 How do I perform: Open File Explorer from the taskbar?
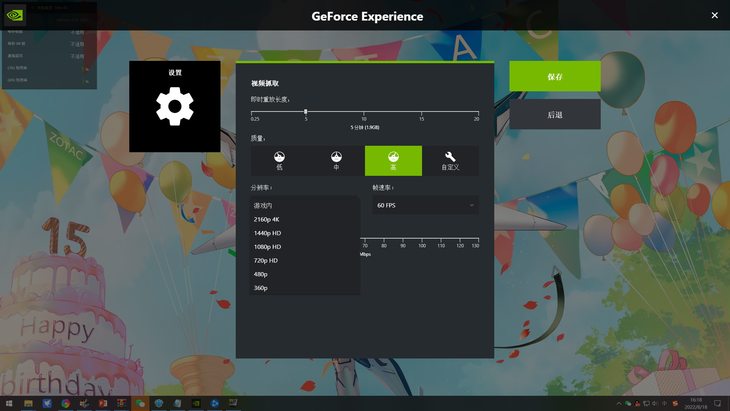tap(28, 403)
